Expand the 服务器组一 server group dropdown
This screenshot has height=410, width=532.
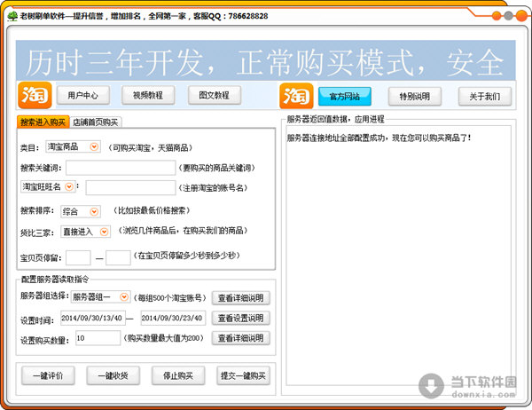coord(124,297)
